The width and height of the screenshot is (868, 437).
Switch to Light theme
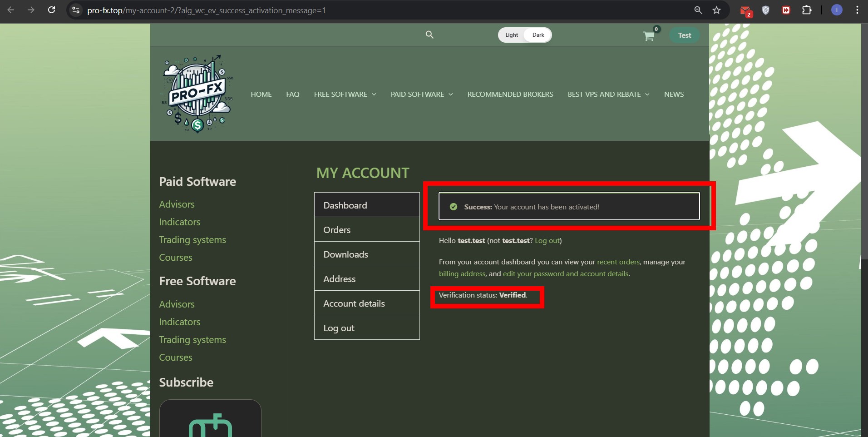[x=512, y=35]
